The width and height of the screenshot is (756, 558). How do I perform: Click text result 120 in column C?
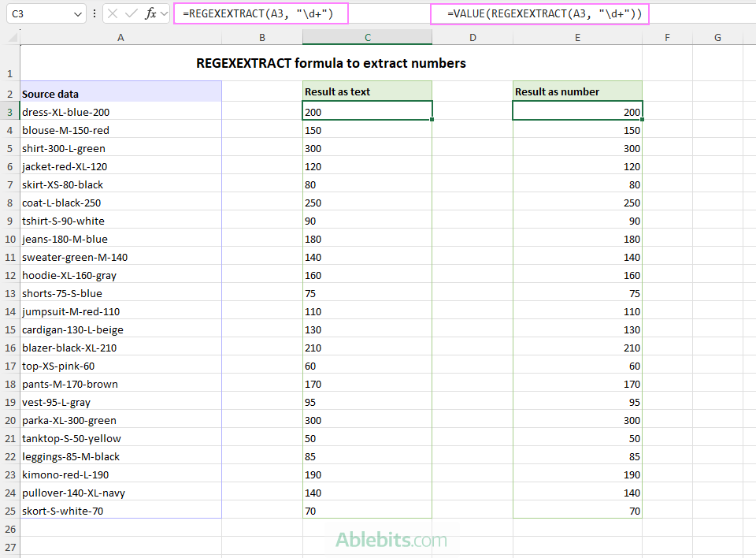pyautogui.click(x=368, y=166)
